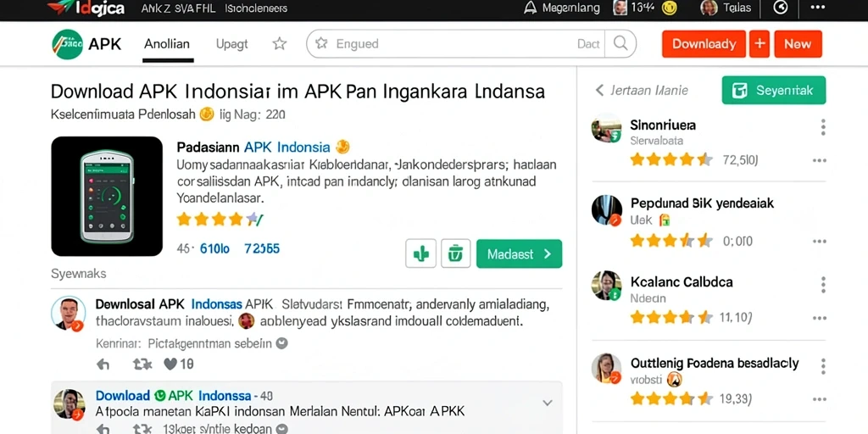Click reply arrow under first comment

click(x=103, y=364)
